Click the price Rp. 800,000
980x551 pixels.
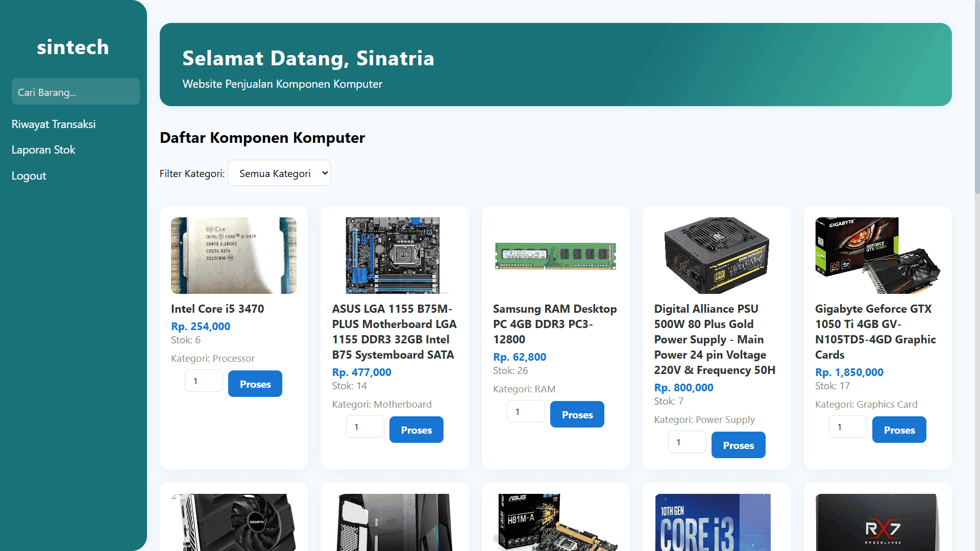click(684, 387)
